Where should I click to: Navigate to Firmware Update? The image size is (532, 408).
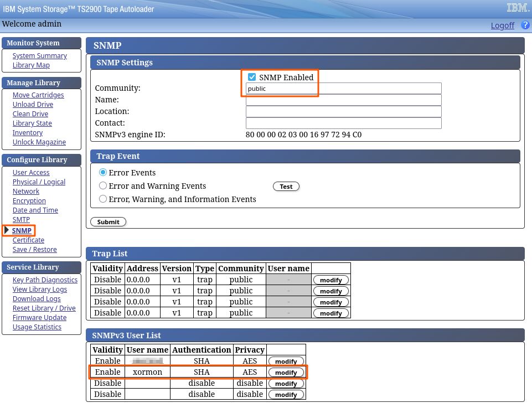(39, 318)
